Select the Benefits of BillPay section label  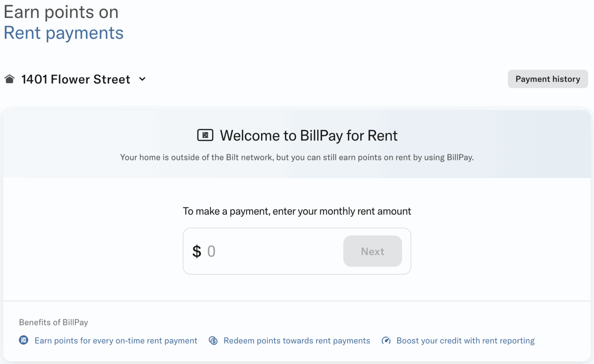click(53, 322)
